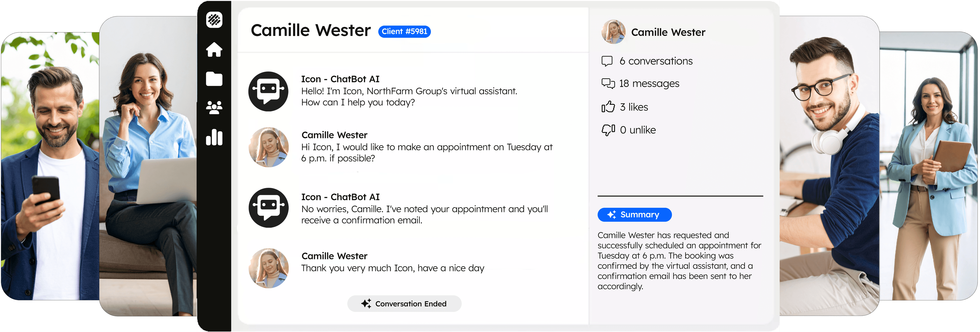Click the double bubble messages icon
The width and height of the screenshot is (980, 332).
pos(608,83)
